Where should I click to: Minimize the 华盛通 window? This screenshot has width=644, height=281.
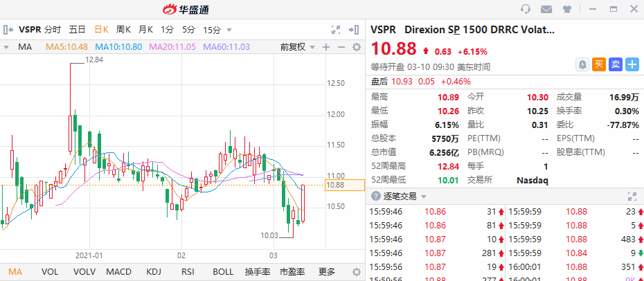pyautogui.click(x=592, y=9)
